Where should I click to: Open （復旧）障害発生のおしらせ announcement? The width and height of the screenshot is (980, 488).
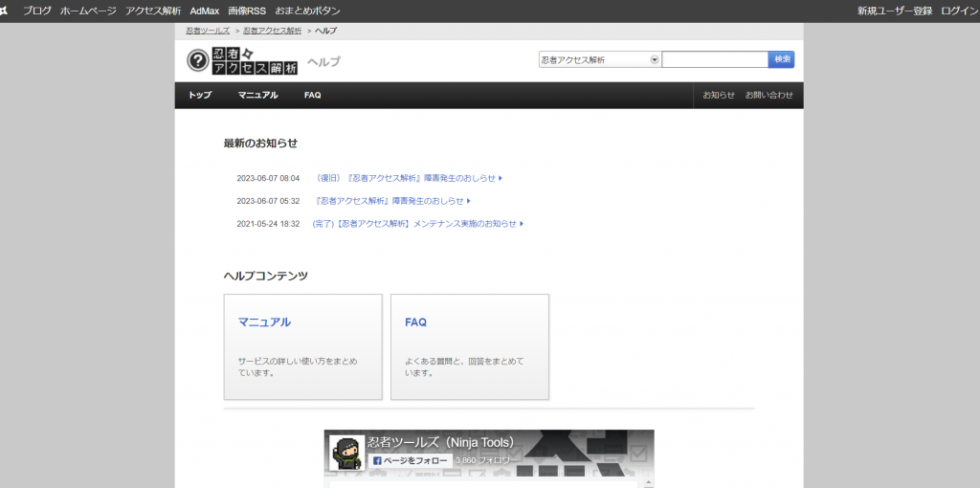point(408,178)
